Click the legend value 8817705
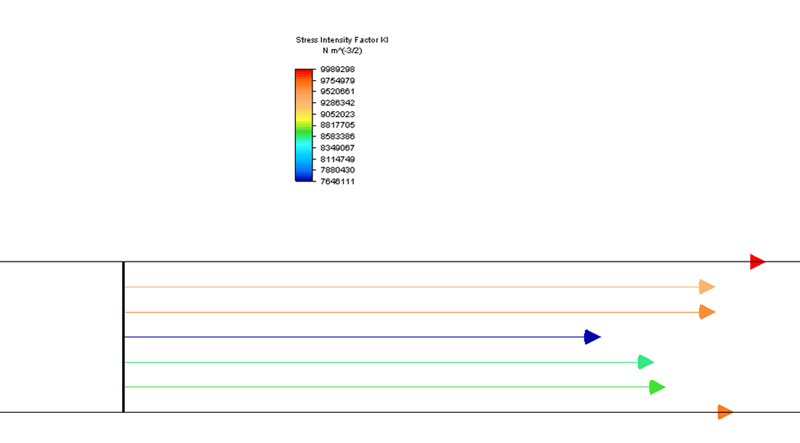Image resolution: width=800 pixels, height=443 pixels. click(337, 125)
